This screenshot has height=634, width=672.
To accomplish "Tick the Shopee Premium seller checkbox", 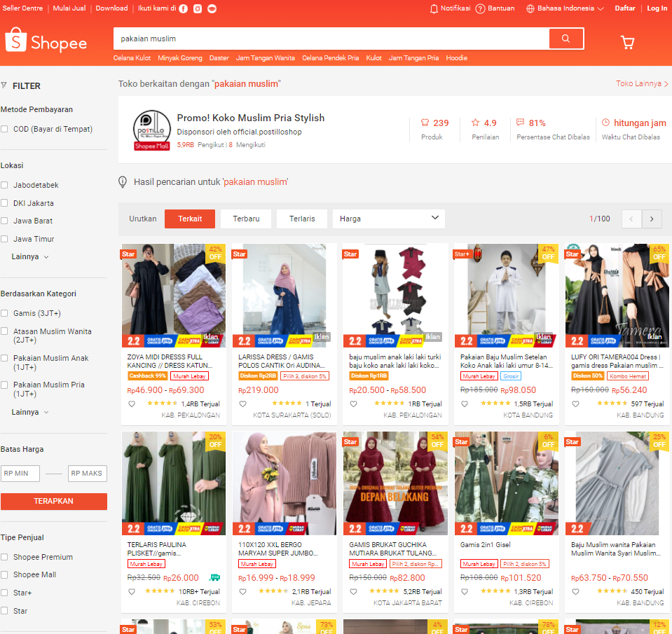I will click(4, 557).
